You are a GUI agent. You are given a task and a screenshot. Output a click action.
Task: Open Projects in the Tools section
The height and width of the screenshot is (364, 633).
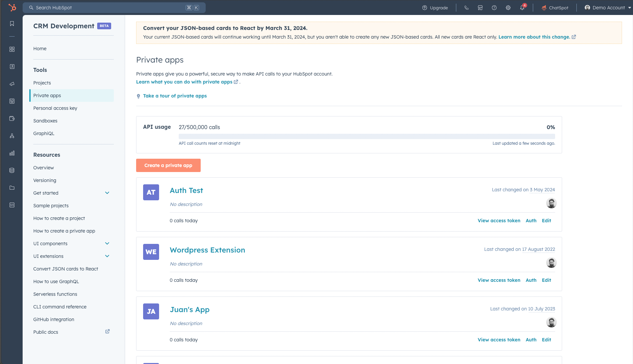[42, 83]
